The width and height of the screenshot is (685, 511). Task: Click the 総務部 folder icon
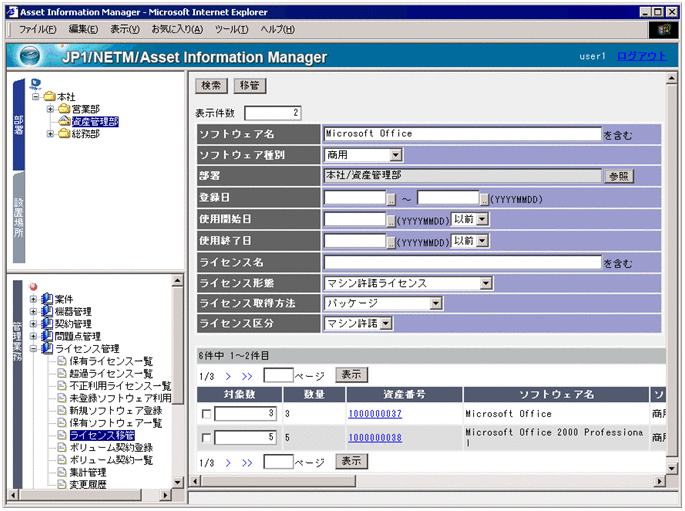[x=64, y=133]
